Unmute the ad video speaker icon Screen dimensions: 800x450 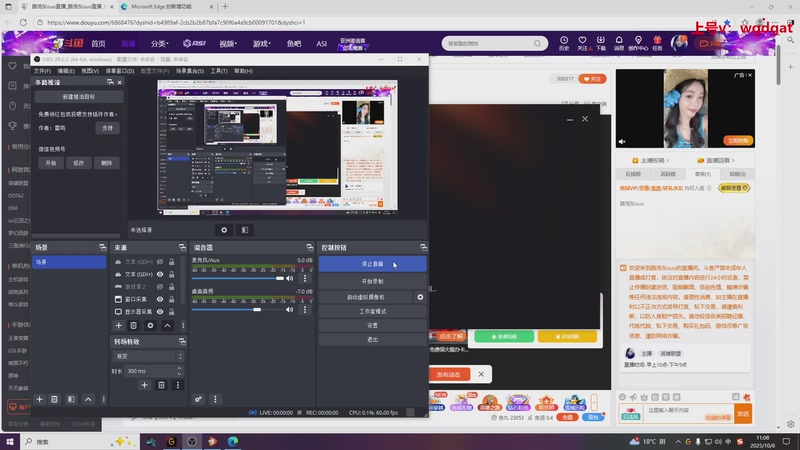click(622, 141)
